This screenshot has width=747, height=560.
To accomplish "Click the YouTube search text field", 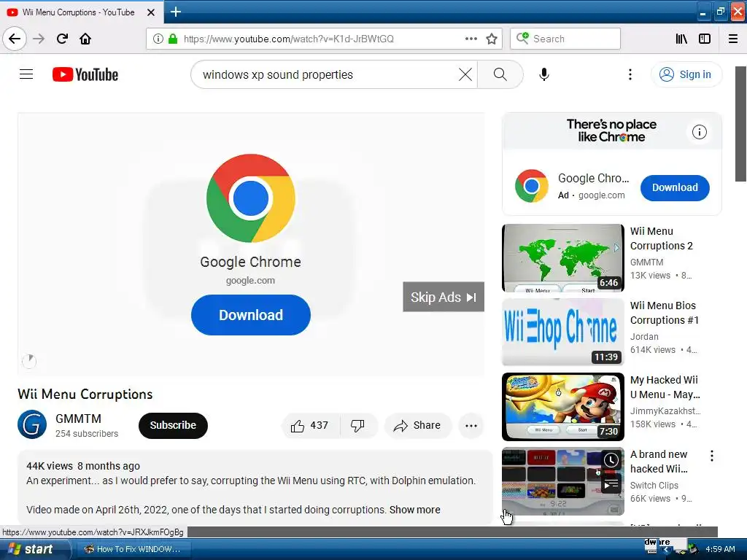I will 324,74.
